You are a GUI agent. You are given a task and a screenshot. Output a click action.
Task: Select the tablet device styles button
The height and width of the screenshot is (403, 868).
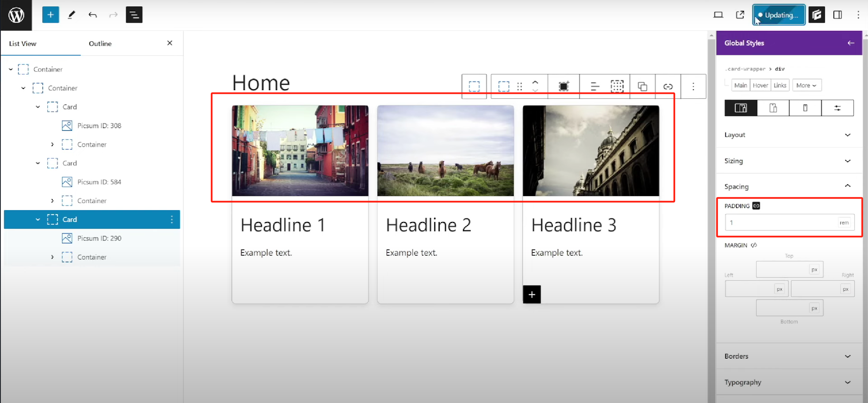(x=773, y=108)
